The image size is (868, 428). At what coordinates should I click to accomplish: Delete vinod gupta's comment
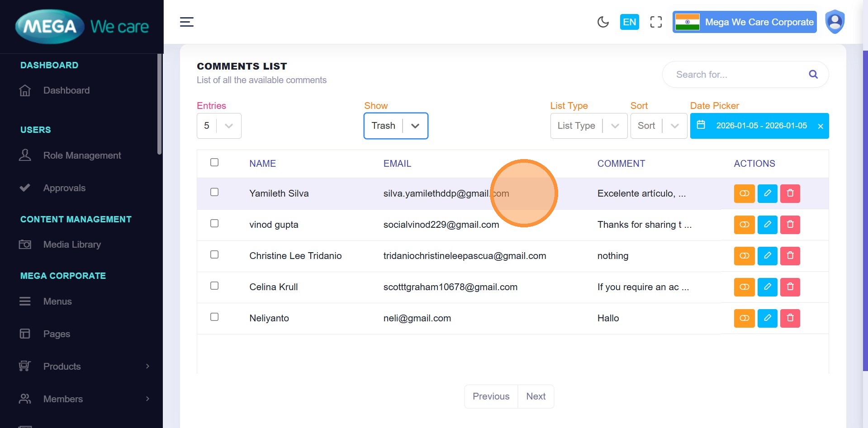pyautogui.click(x=790, y=225)
